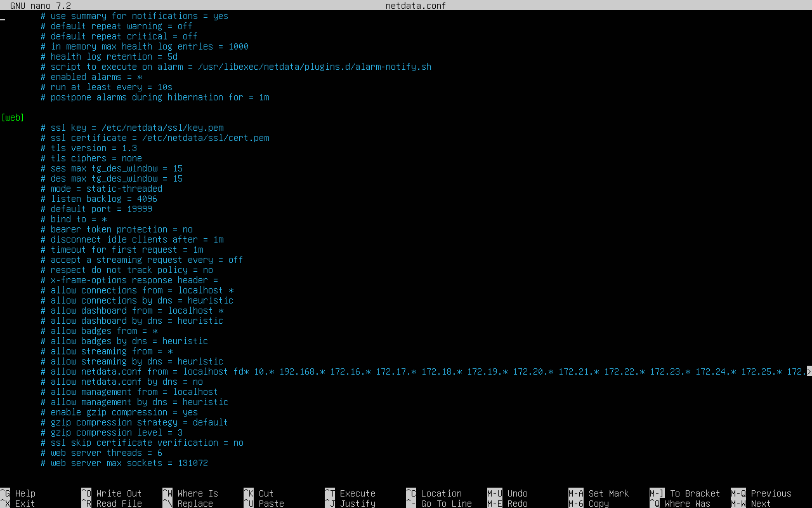Click 'allow dashboard from = localhost *' line
Screen dimensions: 812x508
(132, 311)
